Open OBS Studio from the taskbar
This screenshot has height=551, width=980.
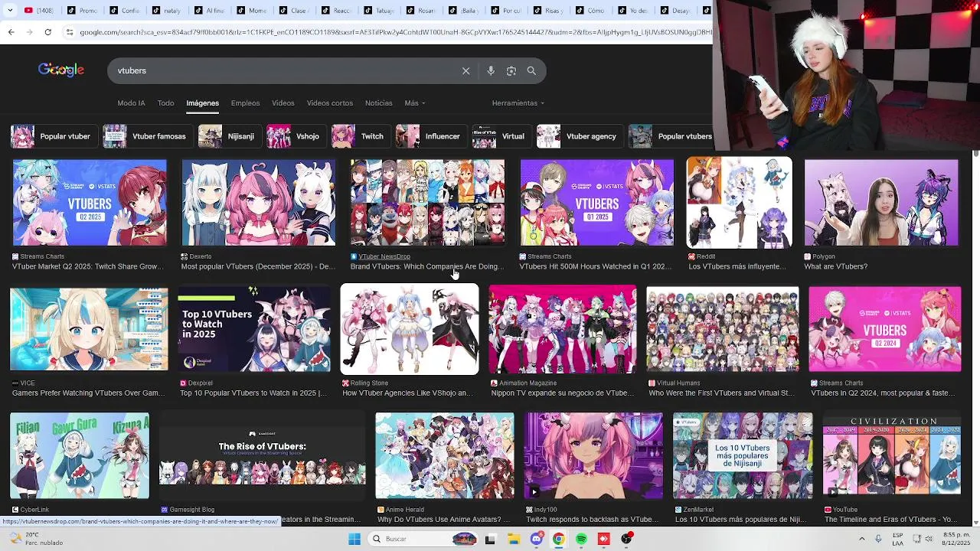(627, 539)
